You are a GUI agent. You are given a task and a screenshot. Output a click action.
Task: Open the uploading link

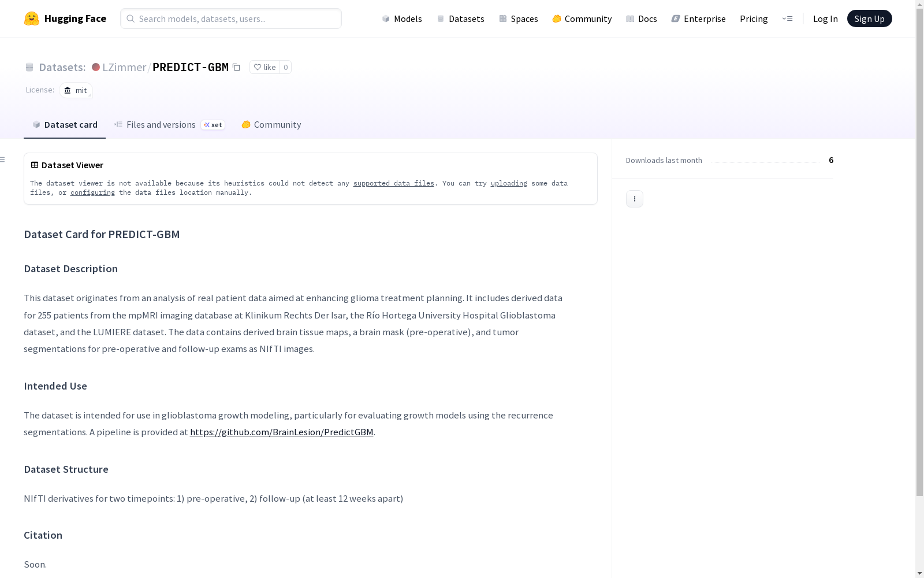(x=509, y=183)
